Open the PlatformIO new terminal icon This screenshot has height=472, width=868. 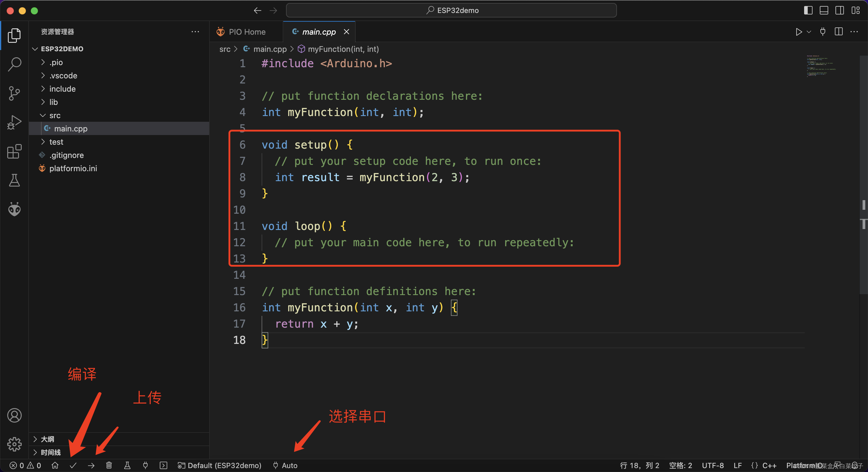(x=163, y=465)
